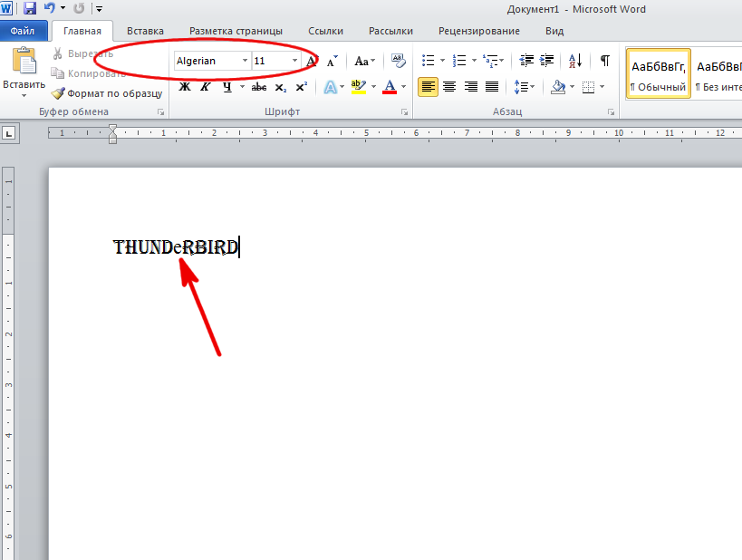Screen dimensions: 742x560
Task: Open the Рецензирование tab
Action: pos(479,31)
